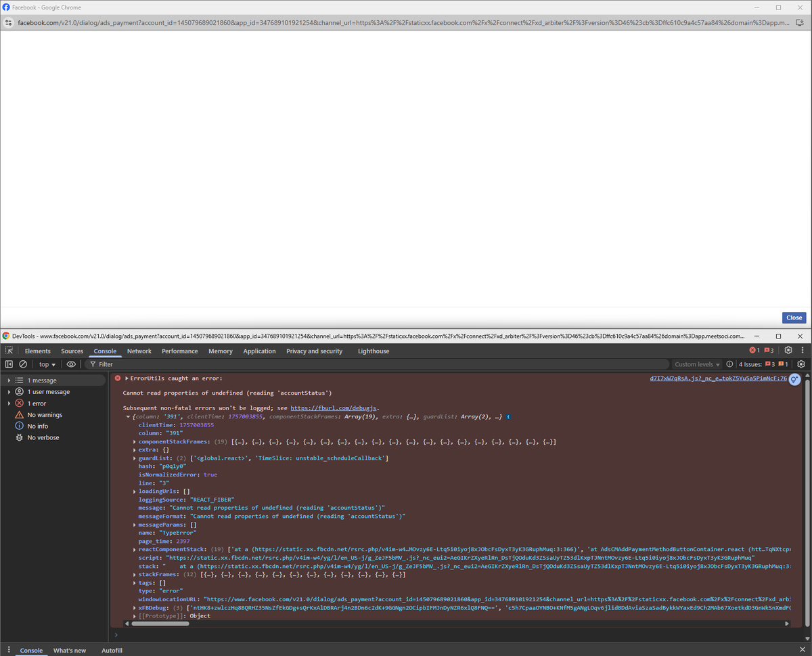Switch to the Autofill drawer tab
Viewport: 812px width, 656px height.
[x=112, y=651]
